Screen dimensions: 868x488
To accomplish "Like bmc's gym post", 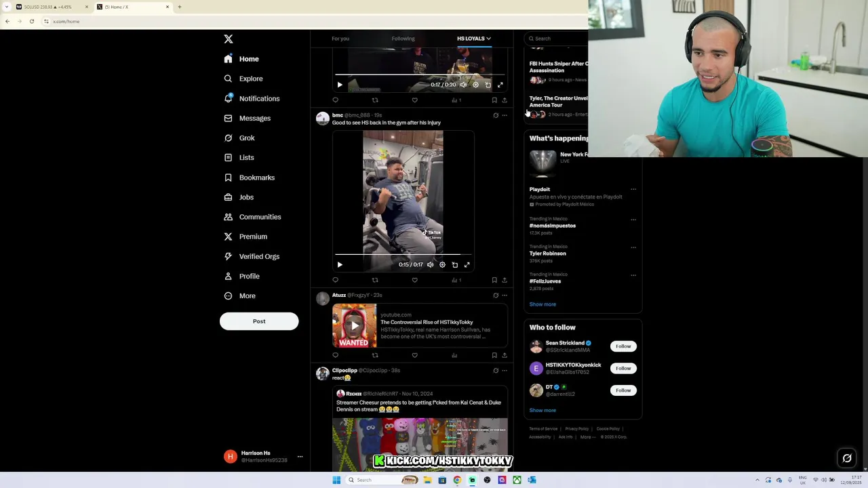I will (415, 280).
